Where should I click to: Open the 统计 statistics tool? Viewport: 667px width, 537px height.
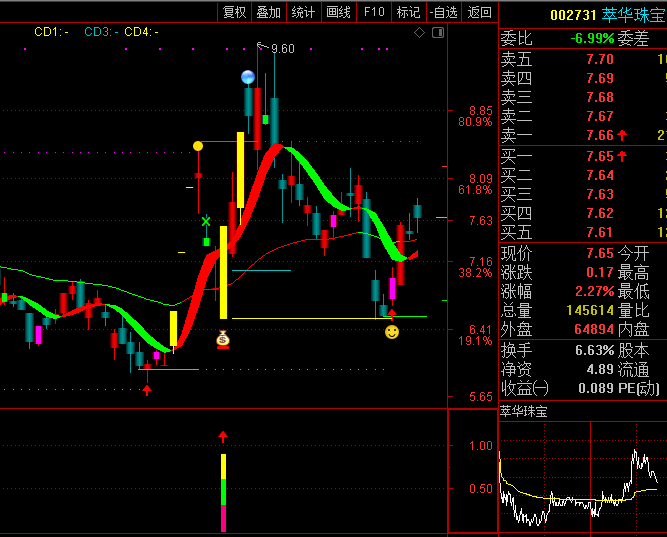pos(303,12)
